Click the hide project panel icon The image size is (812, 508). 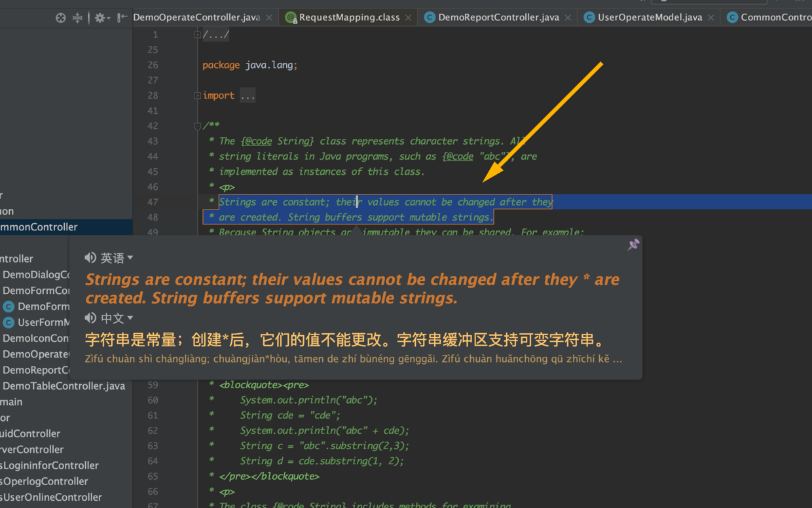122,18
